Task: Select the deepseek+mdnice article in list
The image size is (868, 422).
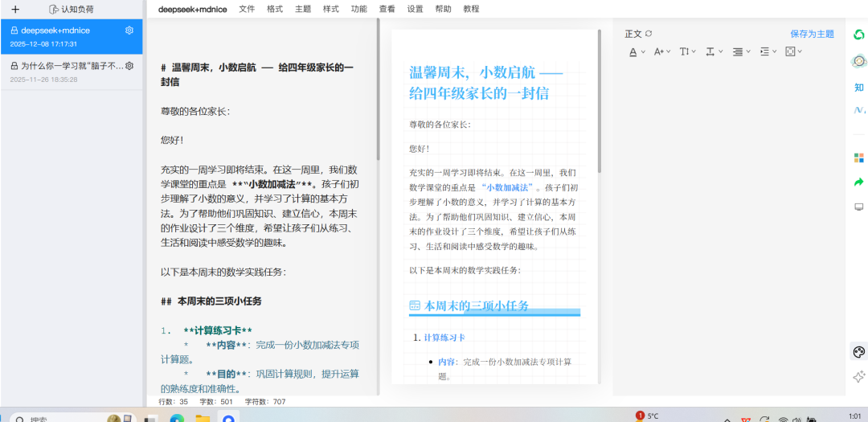Action: 72,36
